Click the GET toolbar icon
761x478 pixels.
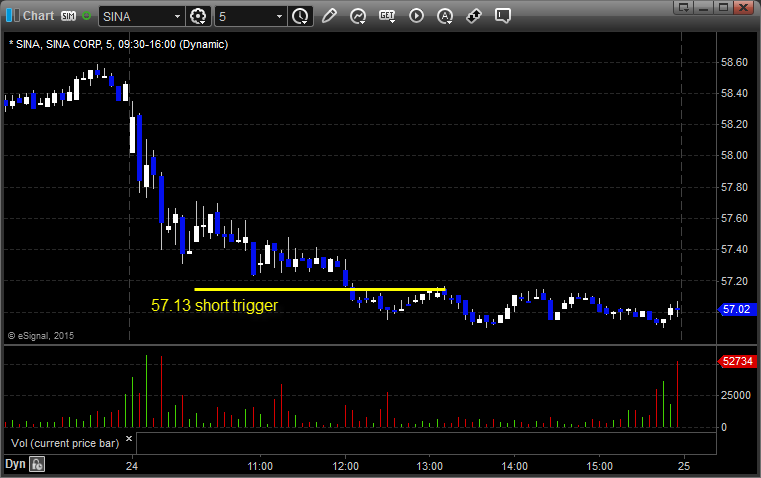387,16
